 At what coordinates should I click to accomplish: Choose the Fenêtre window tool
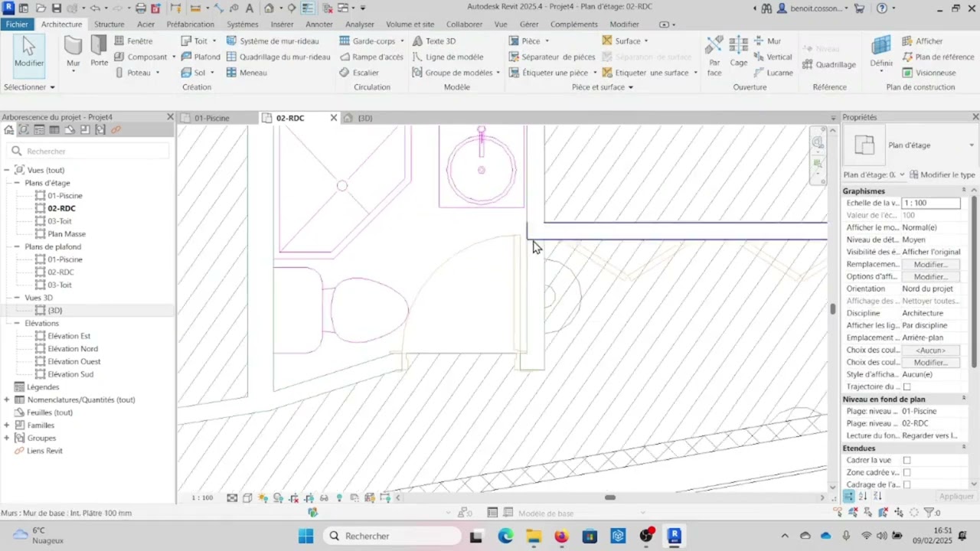133,41
